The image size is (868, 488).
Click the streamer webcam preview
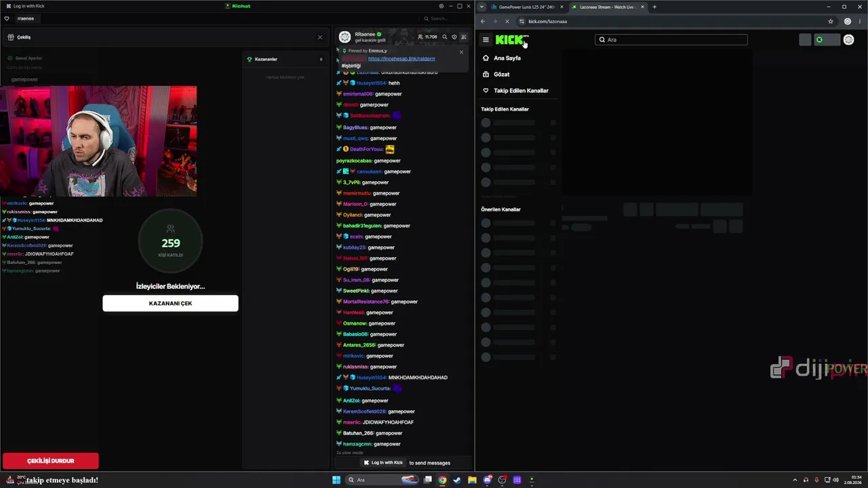[x=99, y=141]
